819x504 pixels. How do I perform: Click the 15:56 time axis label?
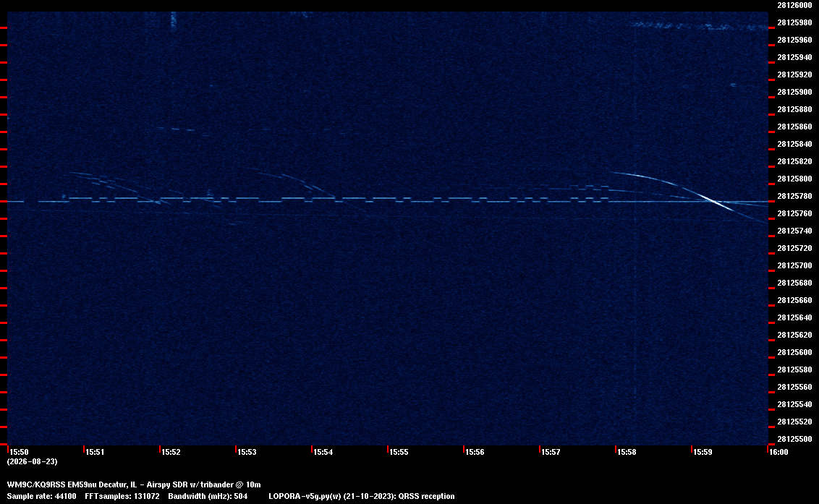(x=475, y=452)
